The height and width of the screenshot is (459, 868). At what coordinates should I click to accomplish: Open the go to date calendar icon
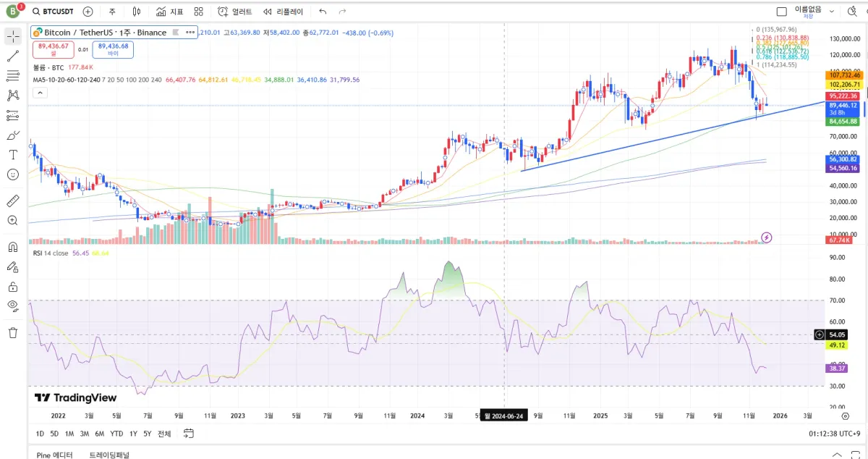point(189,434)
